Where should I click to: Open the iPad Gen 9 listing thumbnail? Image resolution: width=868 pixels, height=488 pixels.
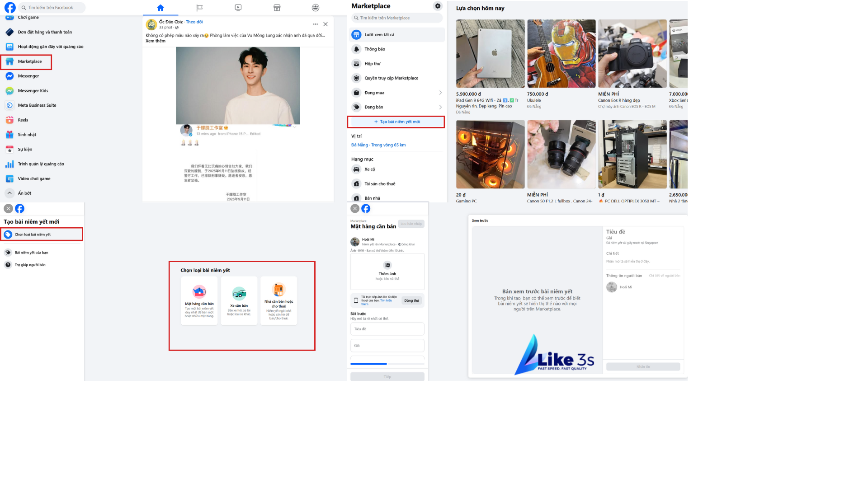coord(490,53)
